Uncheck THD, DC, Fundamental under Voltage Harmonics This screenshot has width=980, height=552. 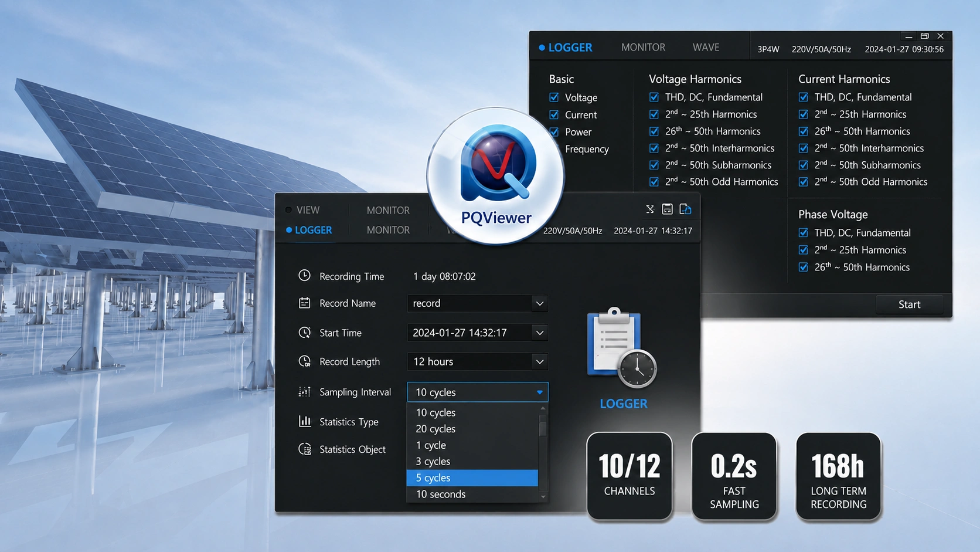coord(654,97)
